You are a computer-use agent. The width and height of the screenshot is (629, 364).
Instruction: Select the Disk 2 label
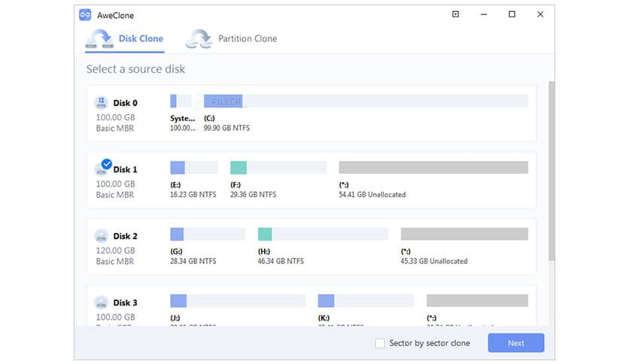(125, 236)
